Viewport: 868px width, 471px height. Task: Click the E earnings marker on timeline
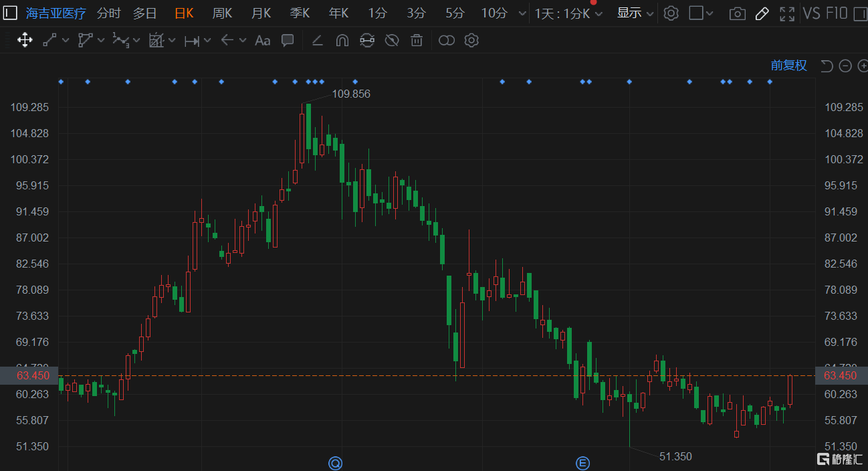tap(582, 463)
